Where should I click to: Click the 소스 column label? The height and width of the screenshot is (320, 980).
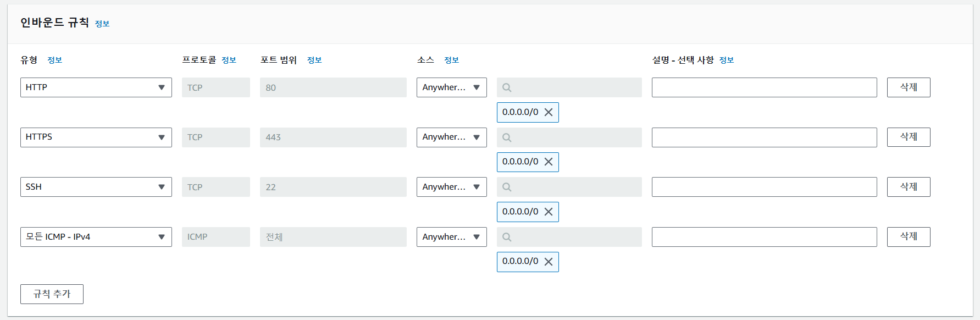click(425, 60)
